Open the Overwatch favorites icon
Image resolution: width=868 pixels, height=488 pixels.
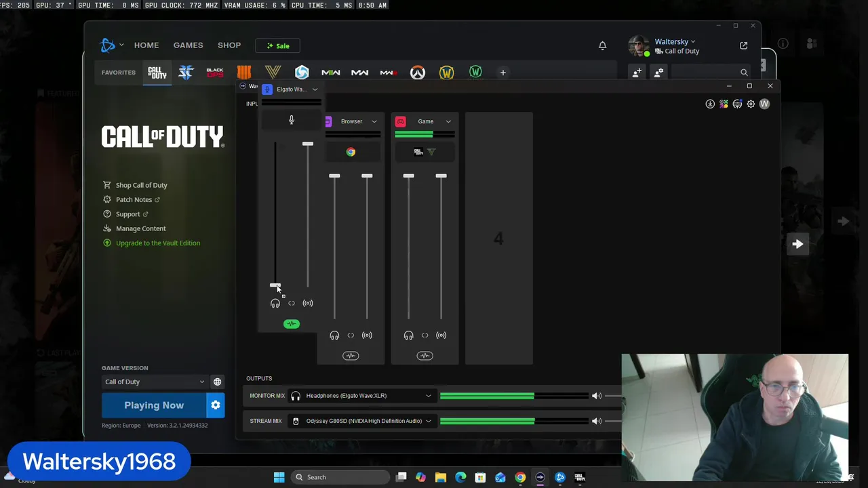pos(418,73)
